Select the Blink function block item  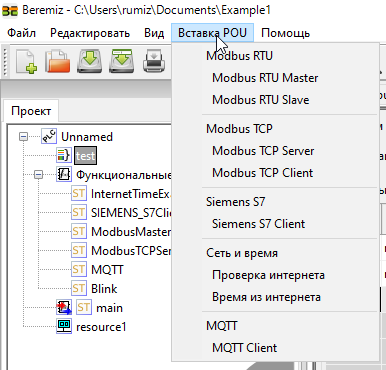tap(104, 289)
